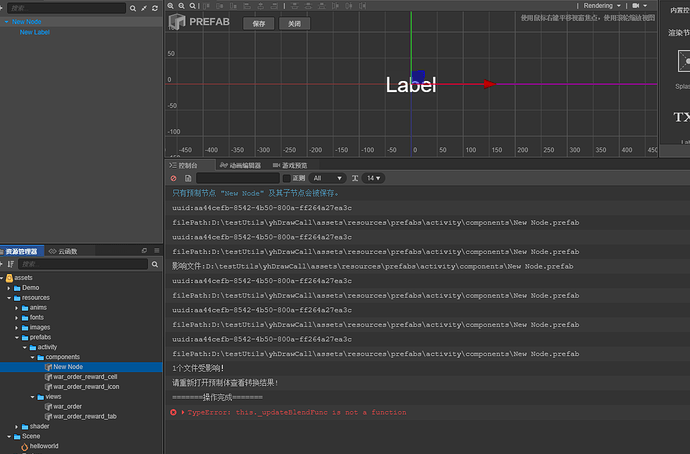Viewport: 690px width, 454px height.
Task: Select the helloworld scene asset
Action: click(x=44, y=446)
